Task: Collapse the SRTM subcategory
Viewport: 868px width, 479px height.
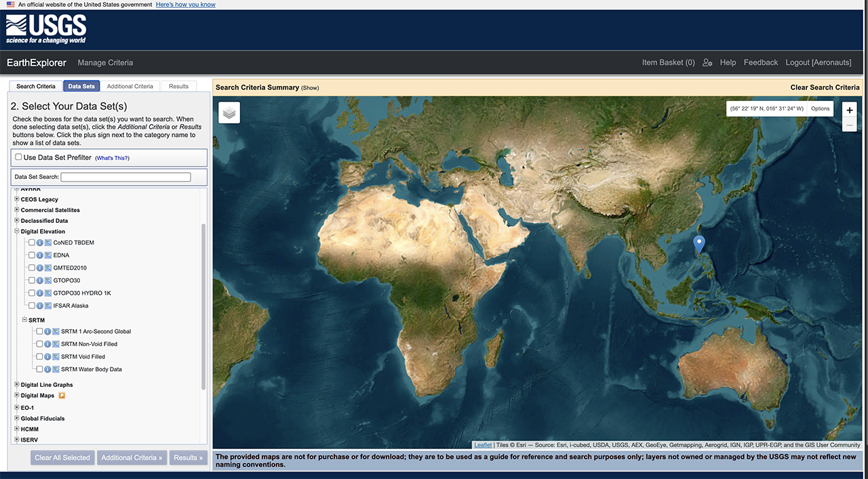Action: click(x=24, y=320)
